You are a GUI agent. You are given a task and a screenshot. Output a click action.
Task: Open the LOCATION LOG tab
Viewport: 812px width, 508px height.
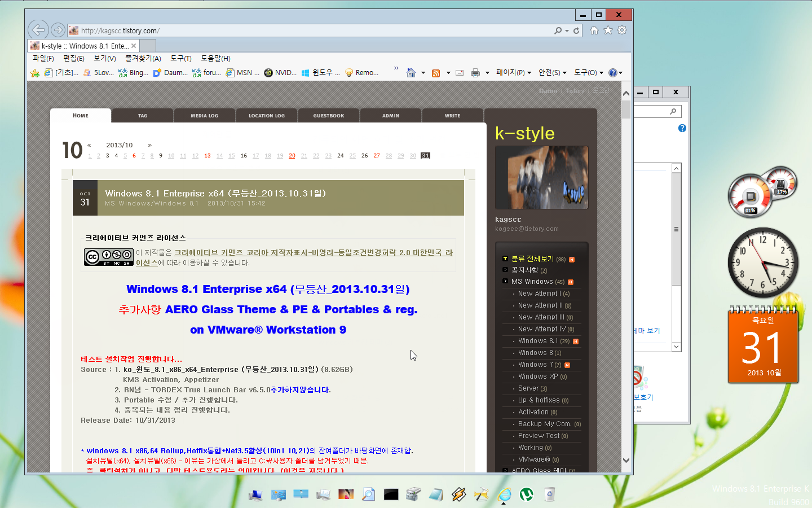coord(267,116)
